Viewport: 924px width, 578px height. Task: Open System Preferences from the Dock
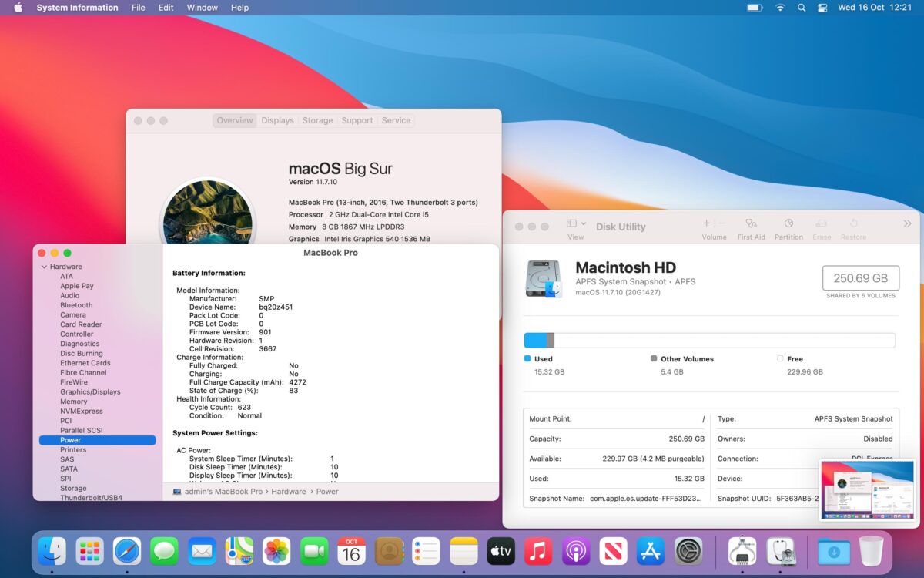tap(688, 551)
